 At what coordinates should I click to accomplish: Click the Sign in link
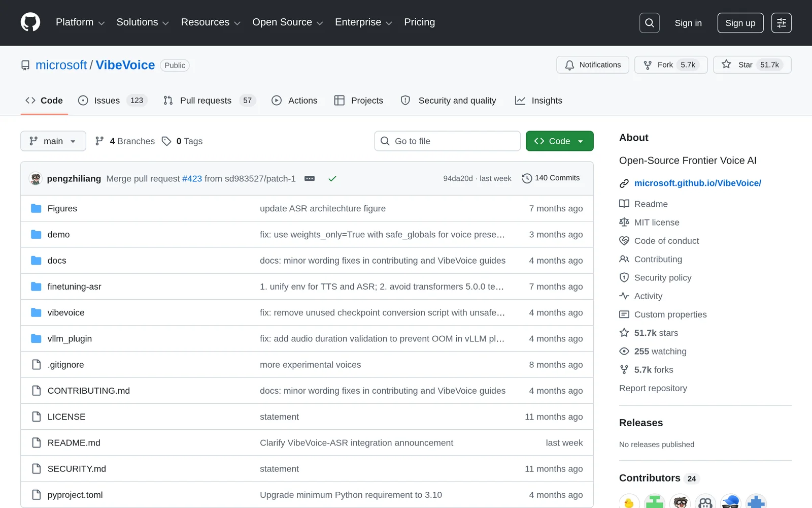(688, 23)
